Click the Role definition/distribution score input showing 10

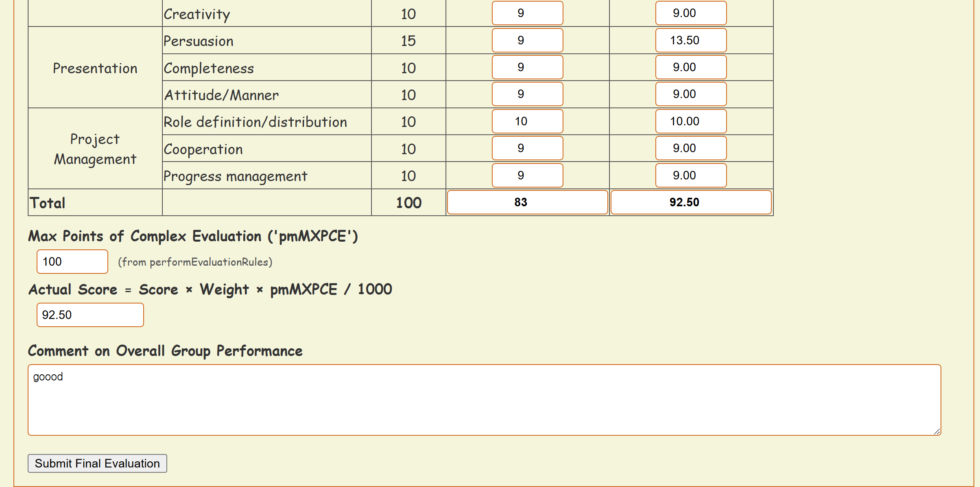pos(527,121)
